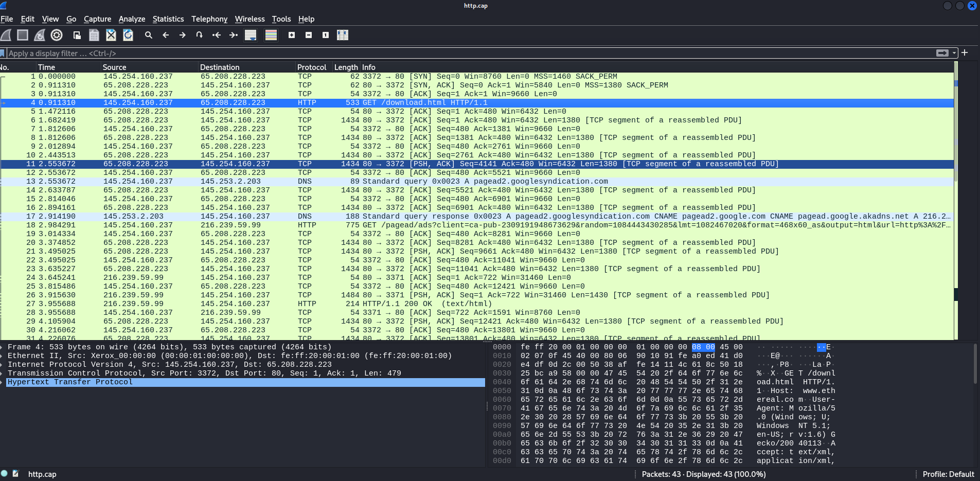Restart the current capture
The height and width of the screenshot is (481, 980).
[40, 35]
